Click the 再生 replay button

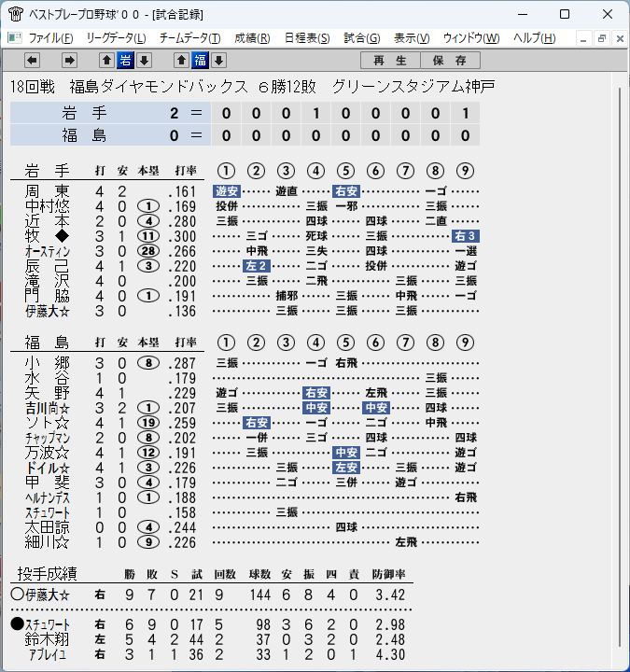(x=390, y=61)
